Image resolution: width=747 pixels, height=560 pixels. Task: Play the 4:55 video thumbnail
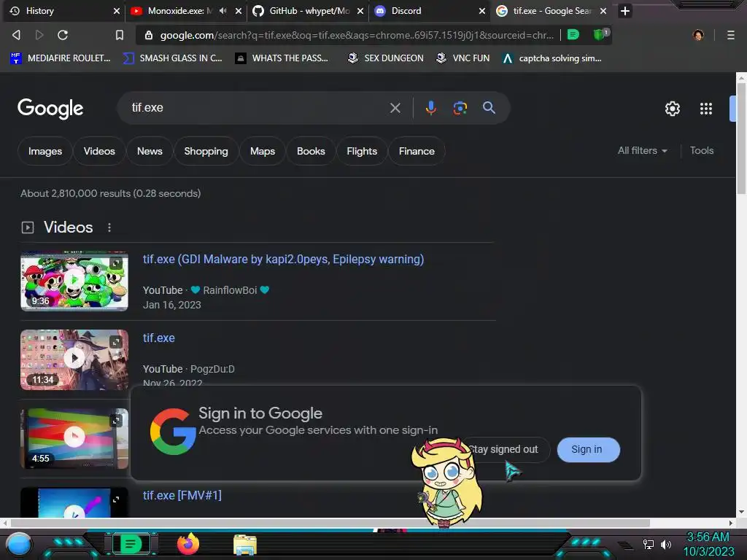point(74,438)
